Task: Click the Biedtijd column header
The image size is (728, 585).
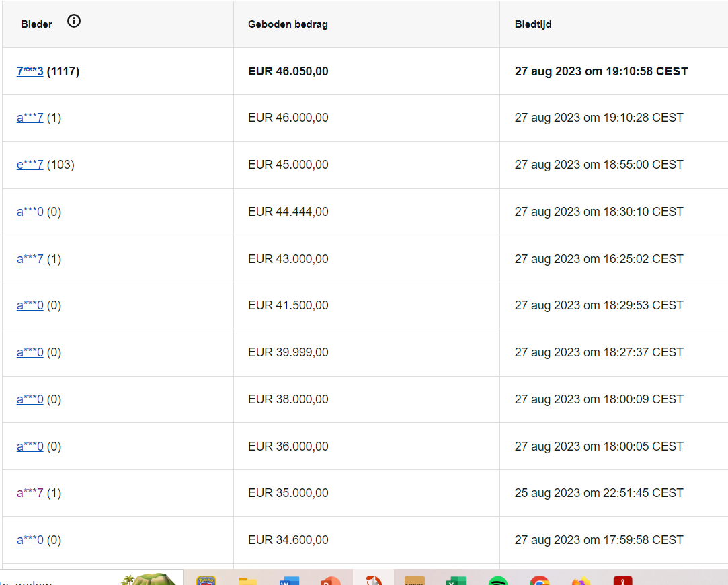Action: click(533, 24)
